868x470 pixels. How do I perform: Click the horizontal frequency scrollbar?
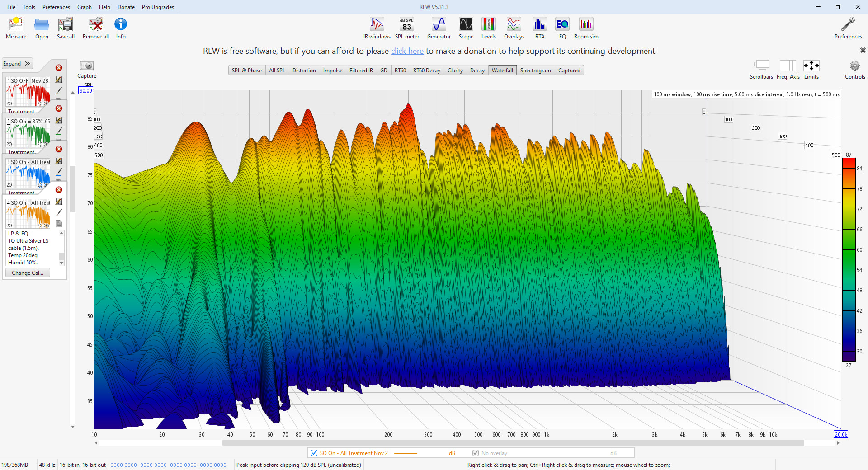pos(513,443)
